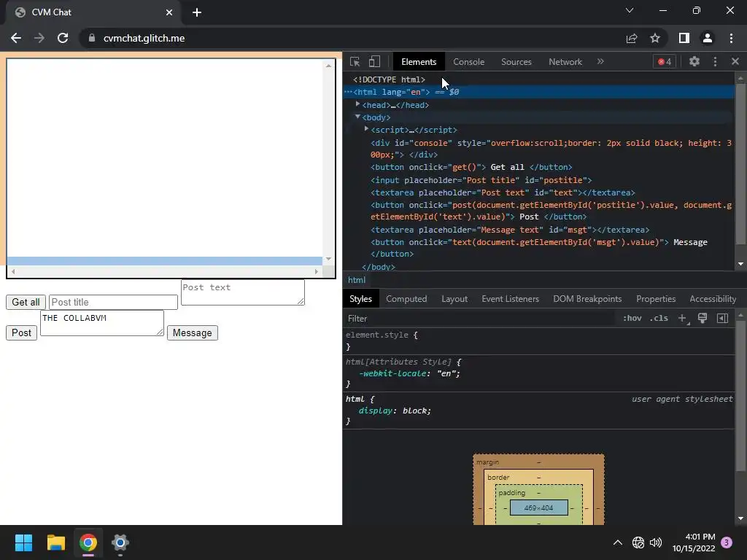
Task: Show more DevTools tabs chevron
Action: click(x=600, y=61)
